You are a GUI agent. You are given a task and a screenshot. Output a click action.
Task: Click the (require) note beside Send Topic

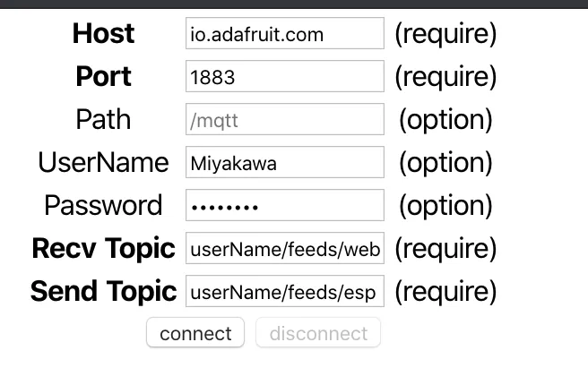point(445,292)
